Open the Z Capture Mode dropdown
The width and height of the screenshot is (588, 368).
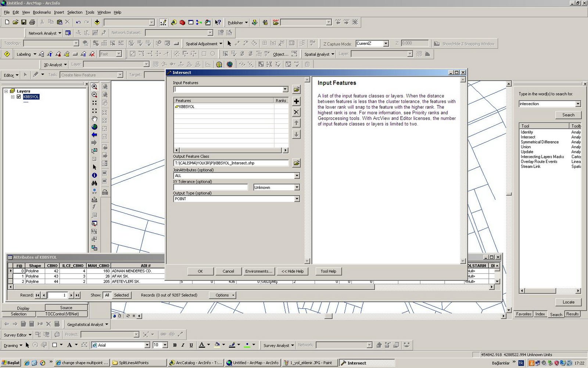click(x=386, y=43)
